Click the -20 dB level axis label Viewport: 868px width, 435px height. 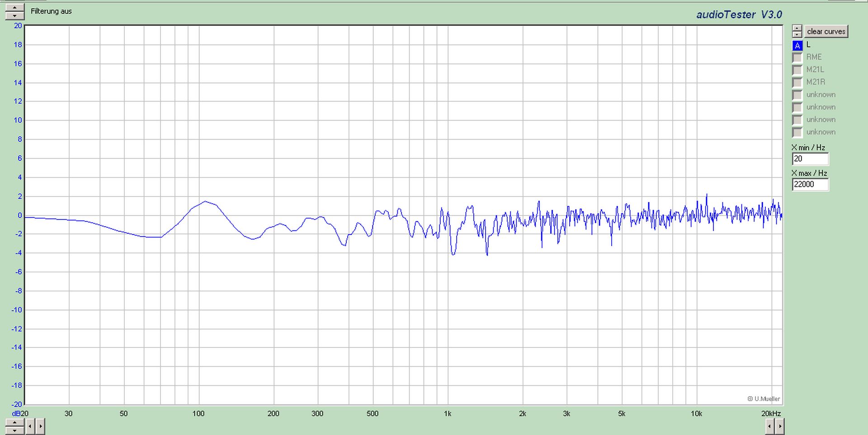(17, 404)
